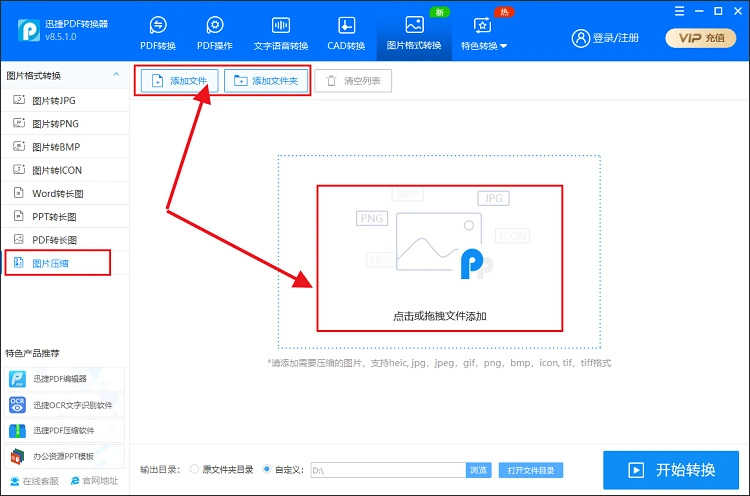Open the PDF操作 tab
The image size is (750, 496).
[215, 33]
